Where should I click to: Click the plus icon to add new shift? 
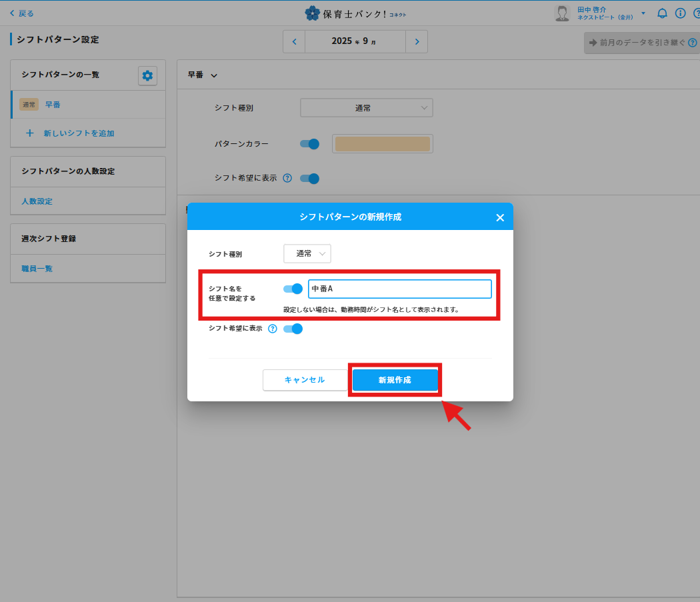(29, 133)
